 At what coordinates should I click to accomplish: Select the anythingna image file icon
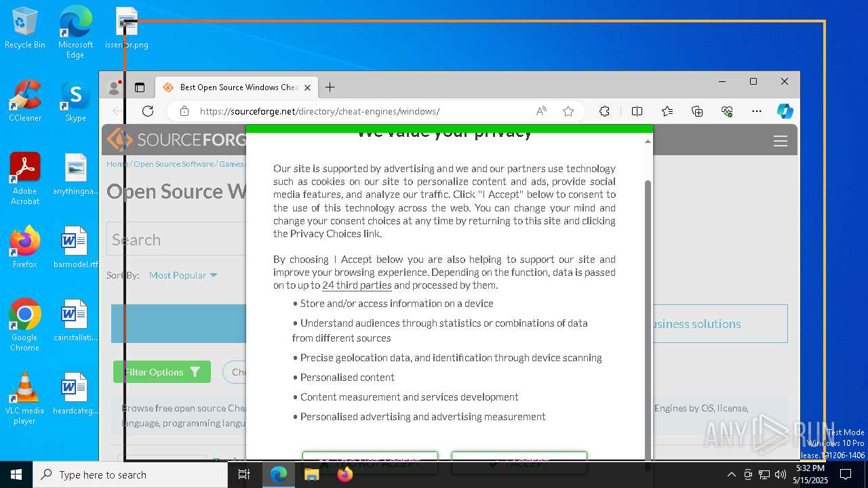click(x=75, y=174)
